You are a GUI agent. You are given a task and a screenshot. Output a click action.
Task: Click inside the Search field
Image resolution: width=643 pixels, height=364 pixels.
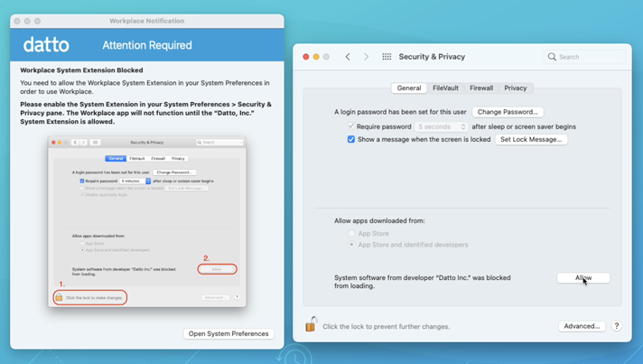click(x=587, y=57)
